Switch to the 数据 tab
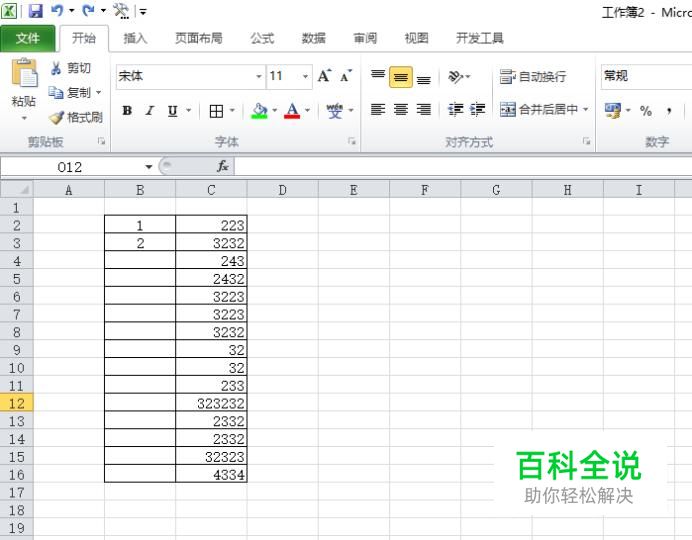This screenshot has width=692, height=540. pyautogui.click(x=314, y=38)
